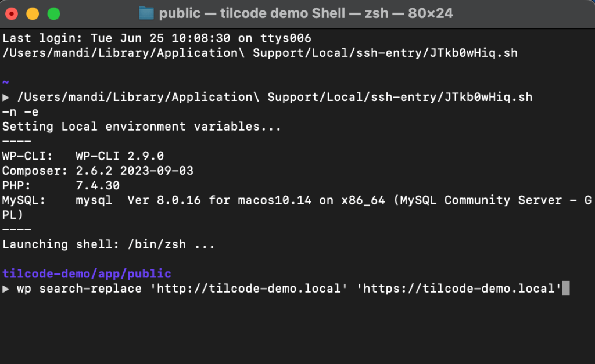Image resolution: width=595 pixels, height=364 pixels.
Task: Click the PHP version '7.4.30'
Action: 98,186
